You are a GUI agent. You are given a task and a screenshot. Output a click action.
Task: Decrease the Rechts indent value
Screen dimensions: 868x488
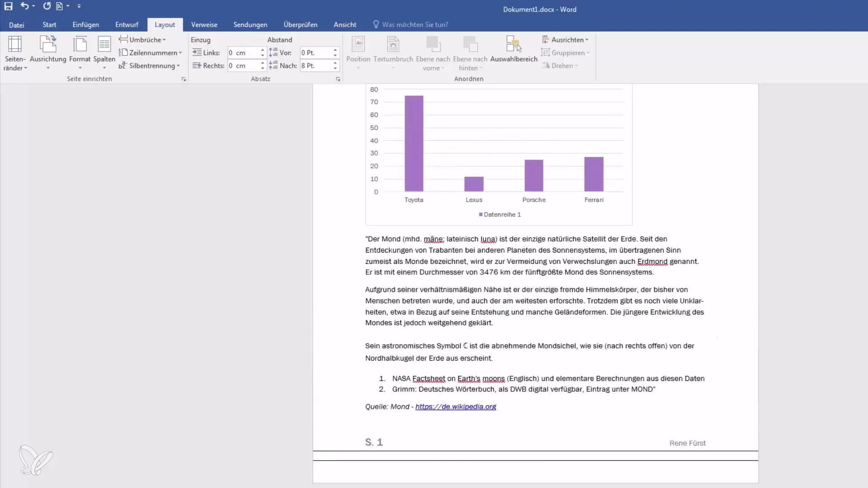(x=263, y=69)
